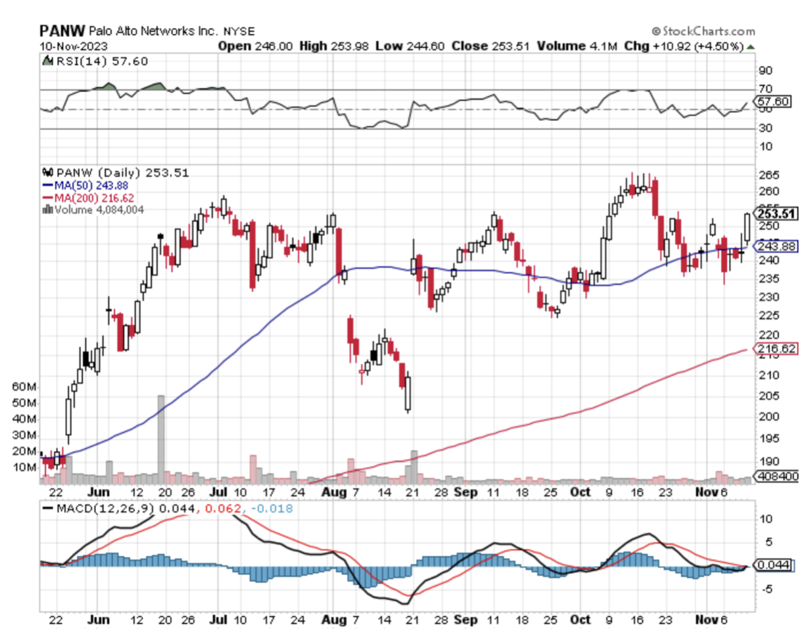Image resolution: width=812 pixels, height=644 pixels.
Task: Click the High 253.98 value
Action: point(334,46)
